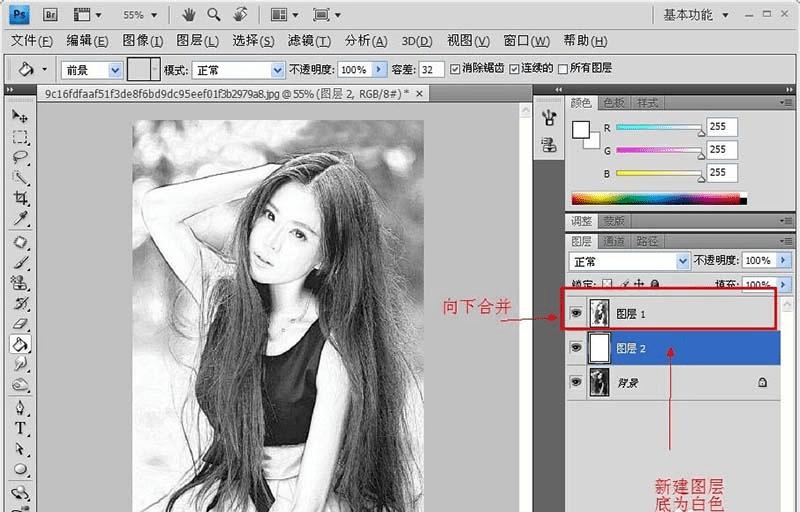
Task: Hide the 背景 layer using its eye icon
Action: [x=576, y=381]
